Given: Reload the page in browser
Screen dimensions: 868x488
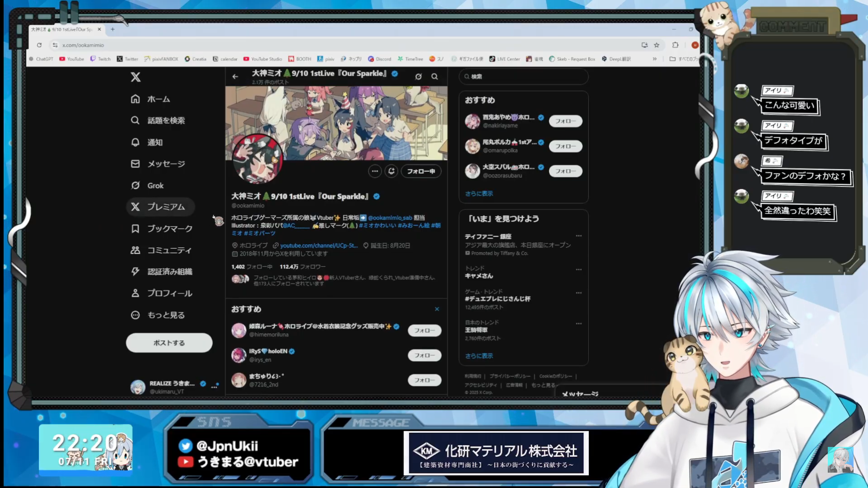Looking at the screenshot, I should [x=39, y=45].
